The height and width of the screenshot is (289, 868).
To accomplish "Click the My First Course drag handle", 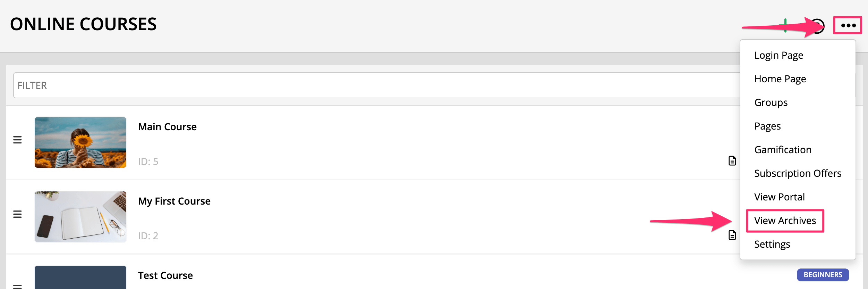I will tap(17, 214).
